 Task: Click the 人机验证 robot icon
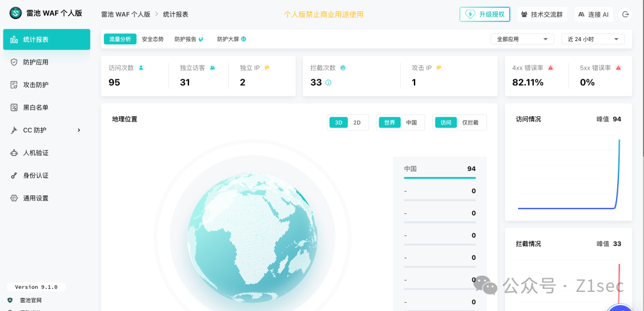14,153
